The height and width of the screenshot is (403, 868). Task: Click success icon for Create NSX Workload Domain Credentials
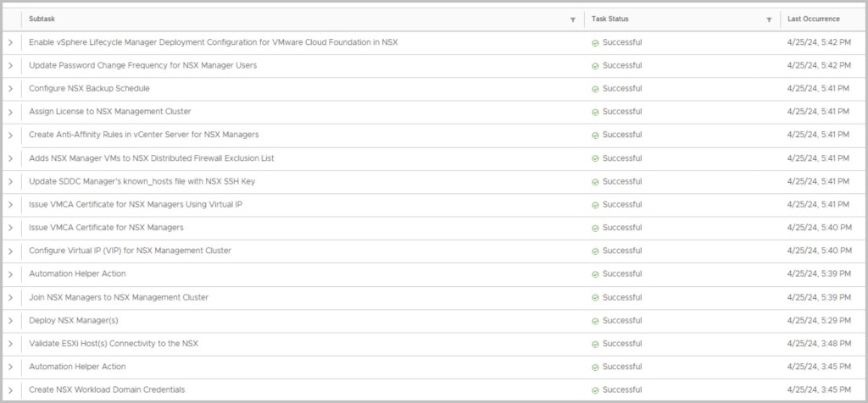pyautogui.click(x=595, y=389)
